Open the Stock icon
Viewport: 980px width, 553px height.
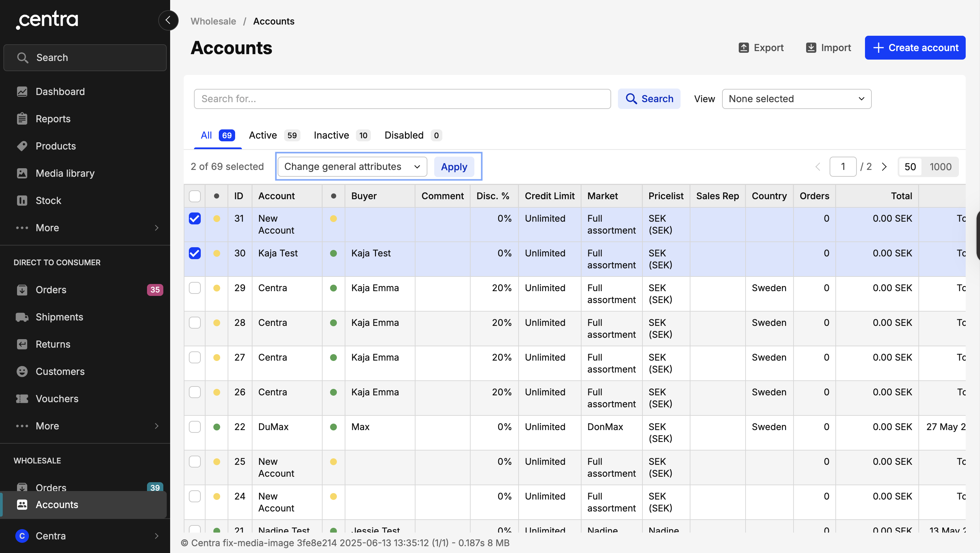[22, 200]
